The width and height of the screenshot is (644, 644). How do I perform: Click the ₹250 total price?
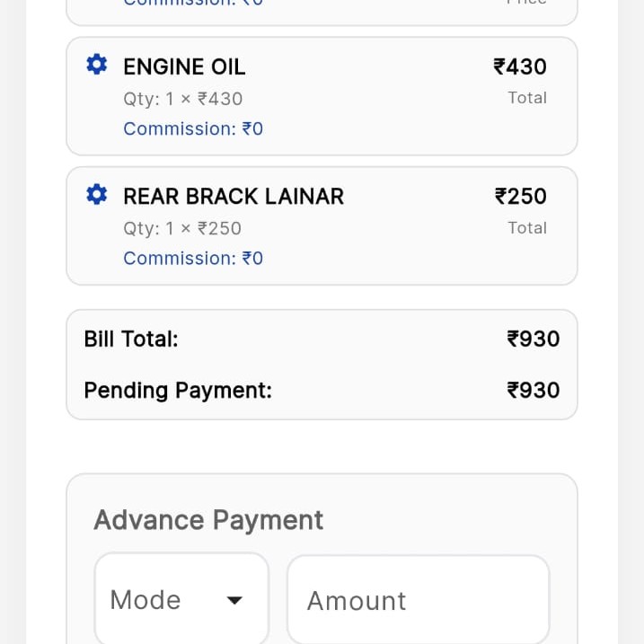[x=521, y=196]
